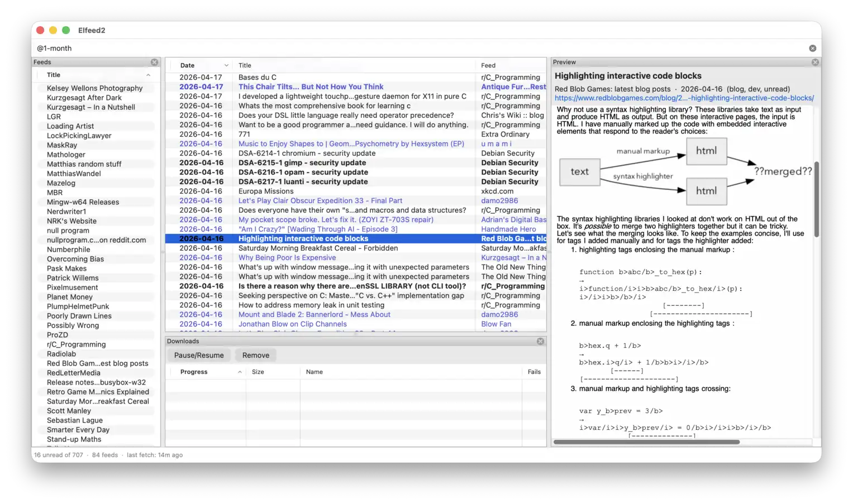
Task: Click the Preview vertical scrollbar thumb
Action: [x=816, y=198]
